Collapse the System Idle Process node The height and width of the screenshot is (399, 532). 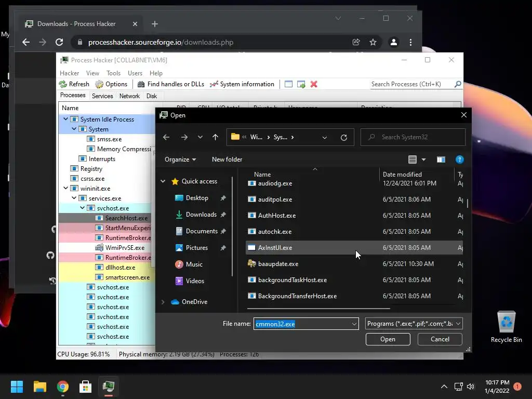click(x=65, y=119)
